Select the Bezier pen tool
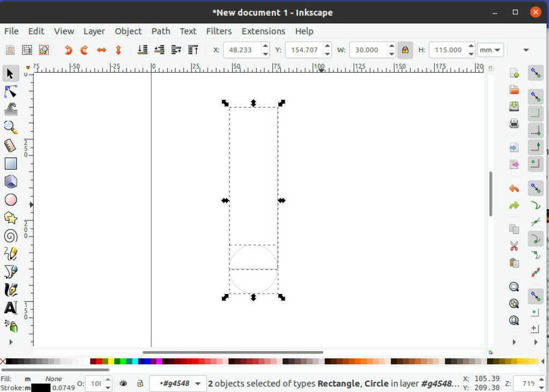 click(11, 272)
